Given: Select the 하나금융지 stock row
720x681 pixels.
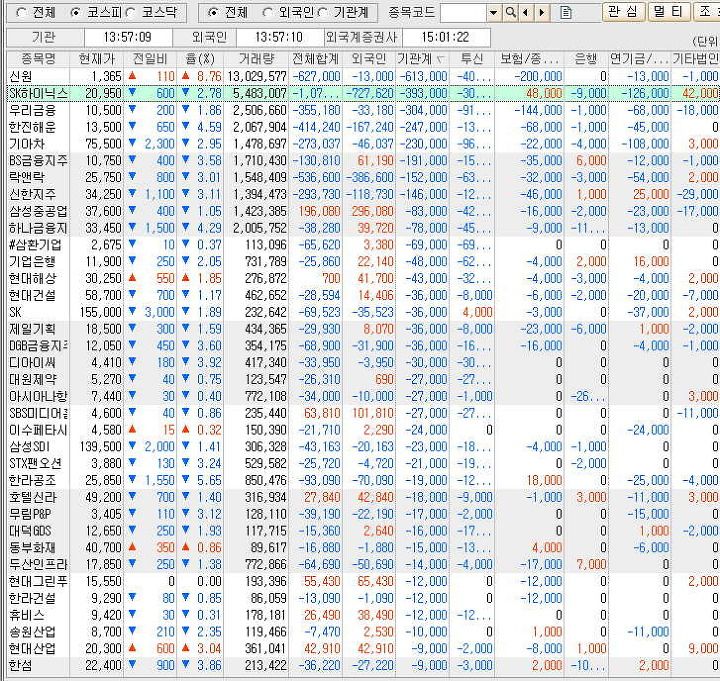Looking at the screenshot, I should pos(363,228).
